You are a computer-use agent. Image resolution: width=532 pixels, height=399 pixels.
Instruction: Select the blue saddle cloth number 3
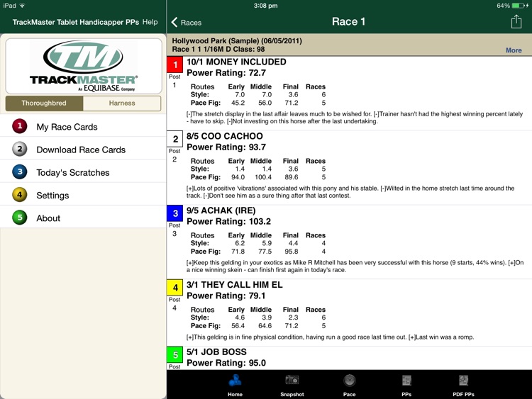click(175, 213)
